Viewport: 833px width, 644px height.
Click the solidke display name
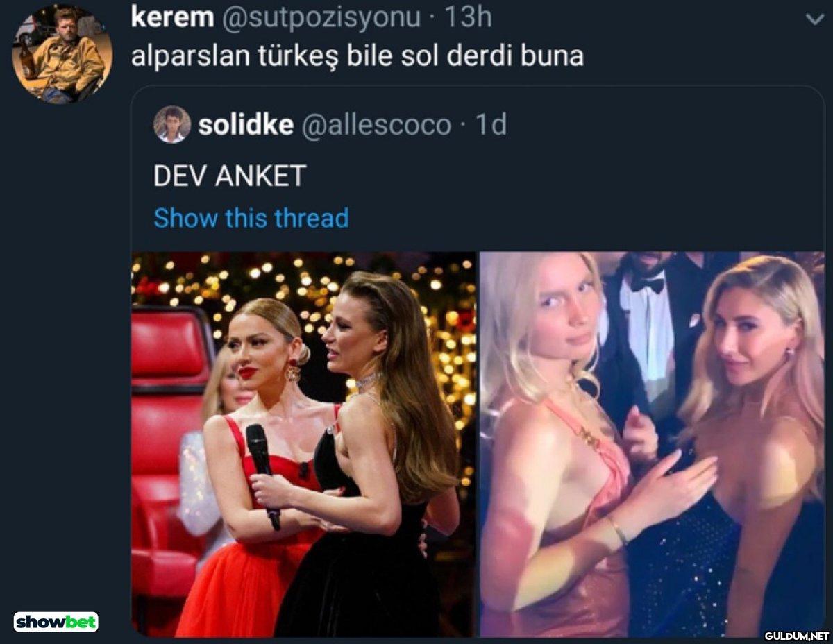click(245, 125)
